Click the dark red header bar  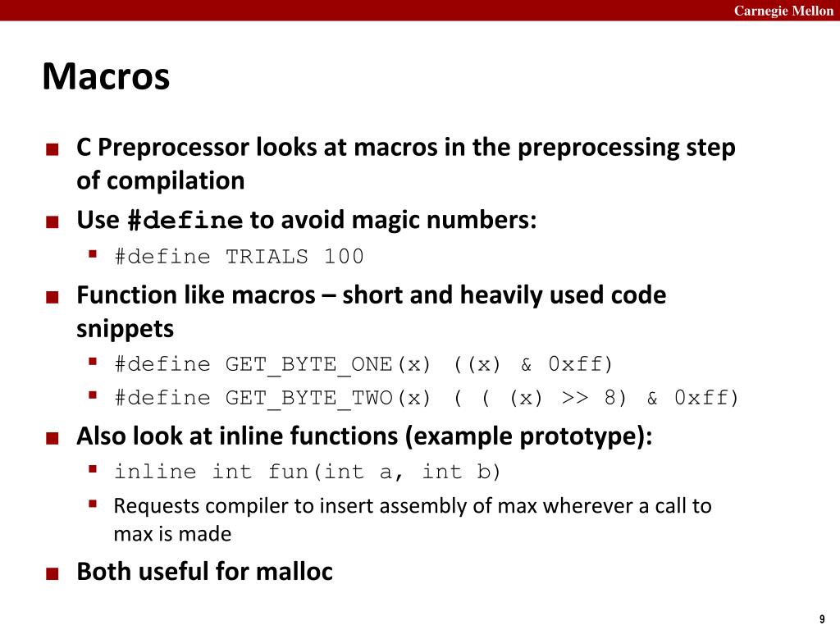(420, 10)
